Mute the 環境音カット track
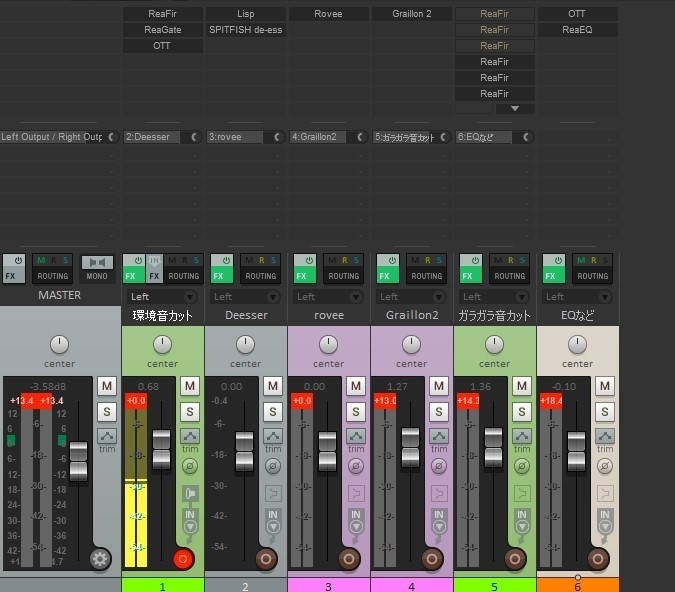The width and height of the screenshot is (675, 592). (x=190, y=386)
